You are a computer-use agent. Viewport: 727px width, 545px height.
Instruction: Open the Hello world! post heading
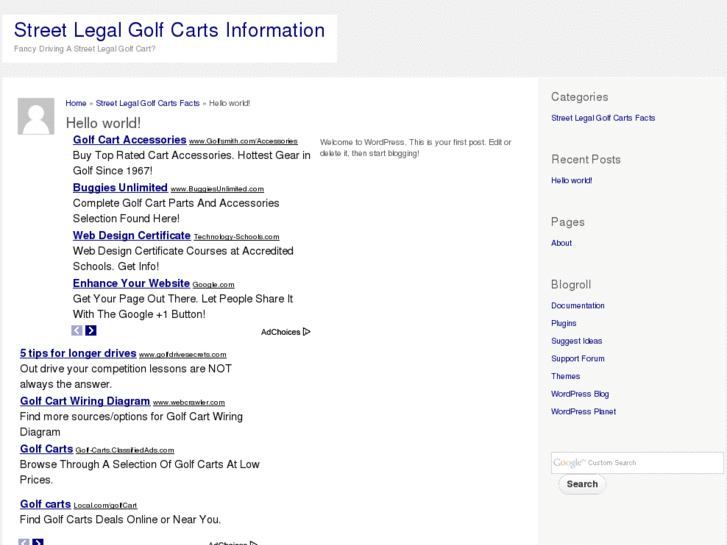click(103, 123)
